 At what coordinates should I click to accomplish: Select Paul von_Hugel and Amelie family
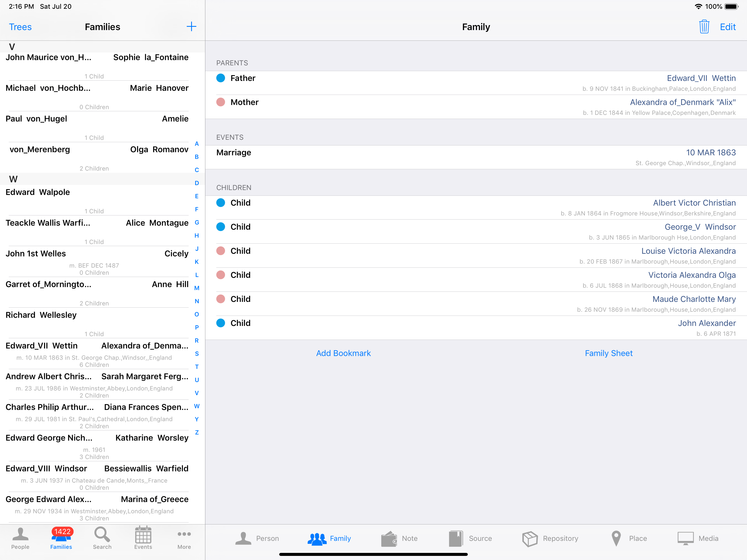pyautogui.click(x=97, y=127)
